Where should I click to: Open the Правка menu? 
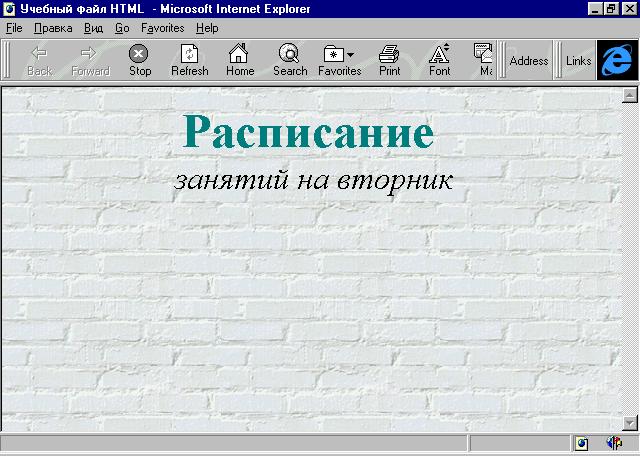53,28
